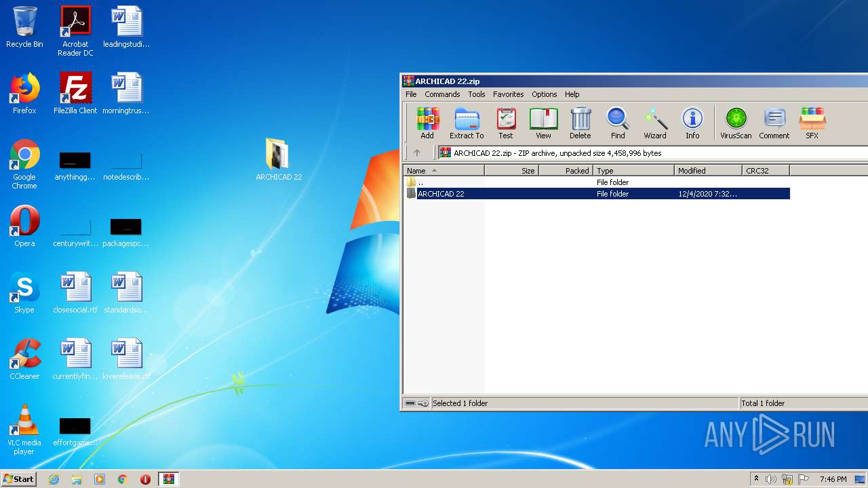Select the Acrobat Reader DC shortcut

[x=75, y=31]
